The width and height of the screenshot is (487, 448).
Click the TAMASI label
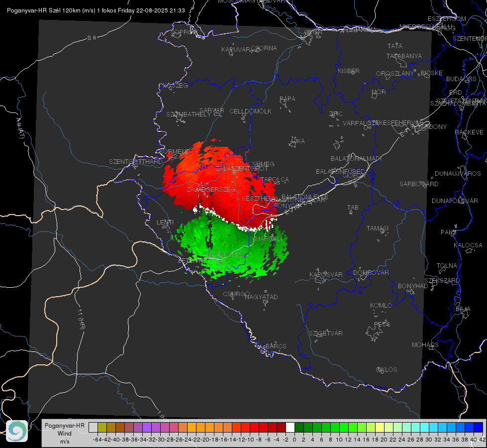378,228
